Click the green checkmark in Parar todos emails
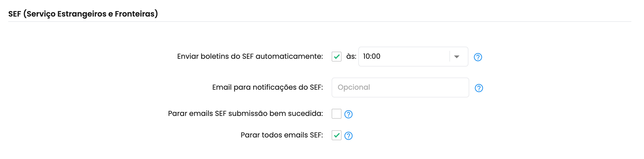644x159 pixels. [x=337, y=135]
